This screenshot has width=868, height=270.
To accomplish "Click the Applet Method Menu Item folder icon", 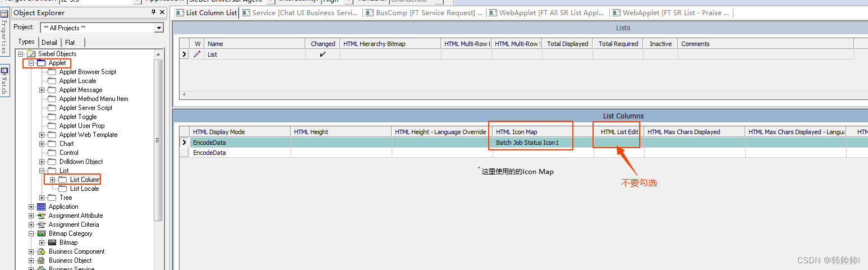I will (52, 99).
